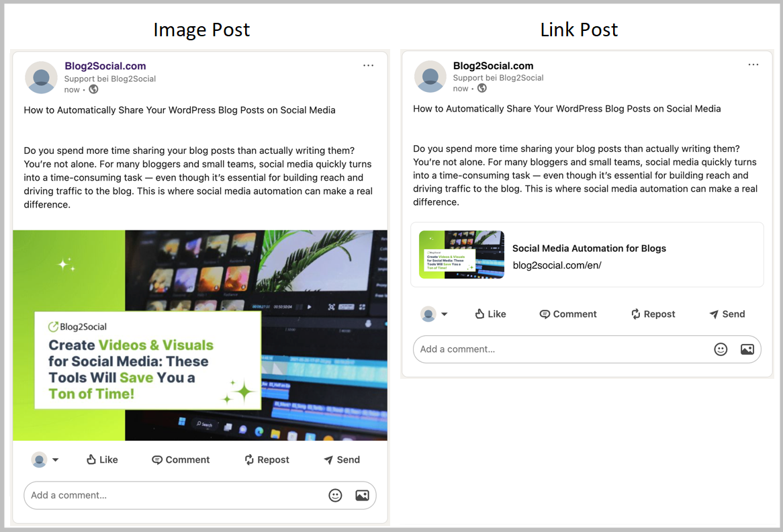Open Social Media Automation for Blogs link preview
783x532 pixels.
pyautogui.click(x=588, y=255)
